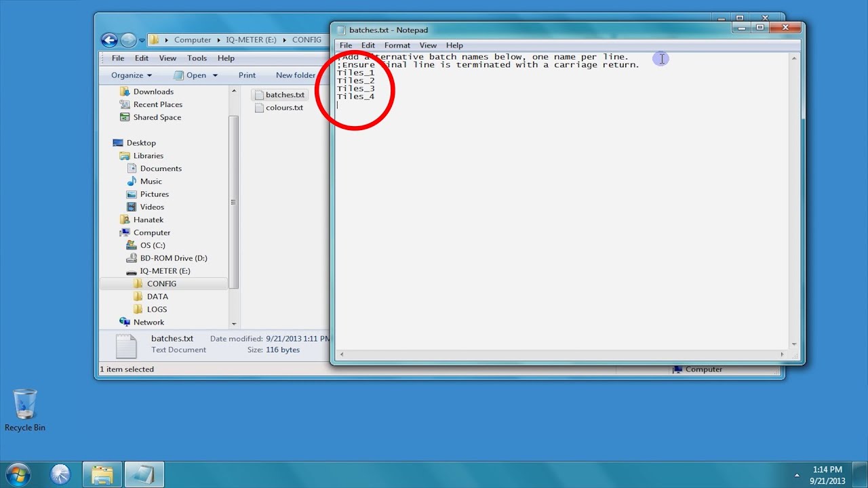The image size is (868, 488).
Task: Click the Notepad taskbar icon
Action: 144,474
